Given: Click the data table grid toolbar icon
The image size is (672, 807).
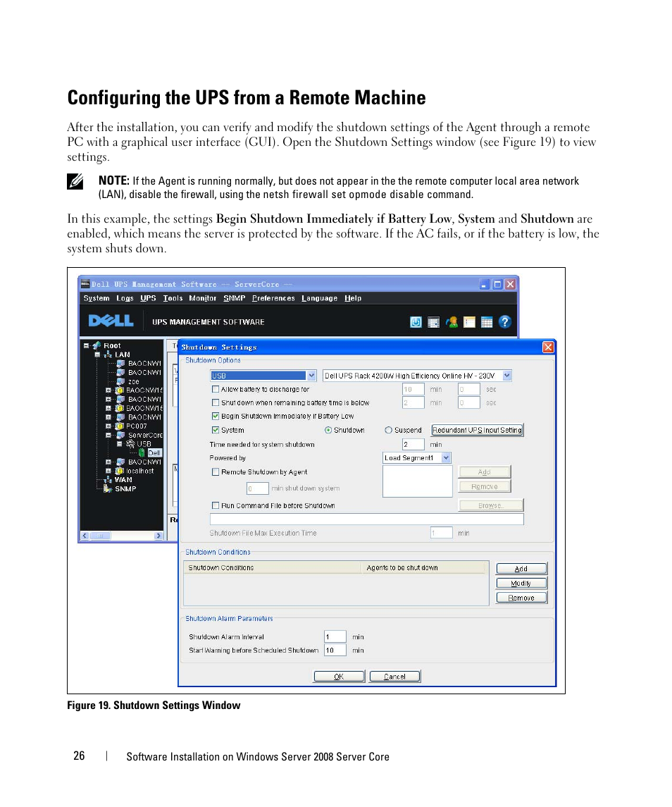Looking at the screenshot, I should pyautogui.click(x=487, y=322).
